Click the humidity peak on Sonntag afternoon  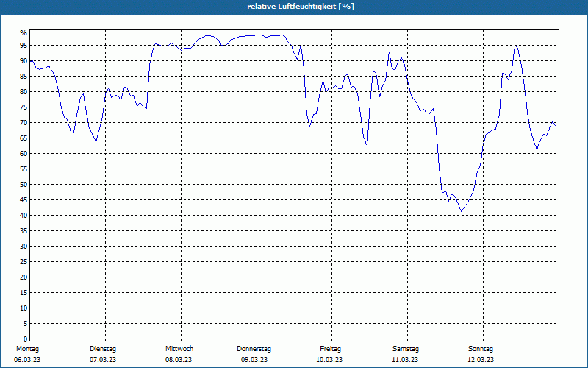pos(516,46)
